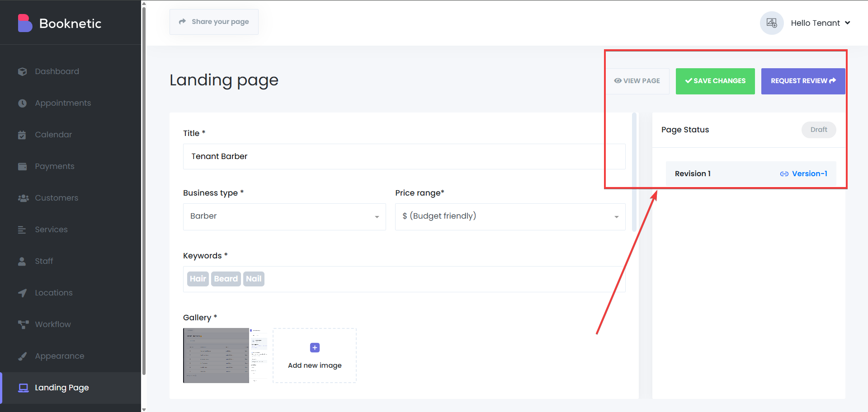Click the Appearance brush icon
The height and width of the screenshot is (412, 868).
click(x=22, y=356)
